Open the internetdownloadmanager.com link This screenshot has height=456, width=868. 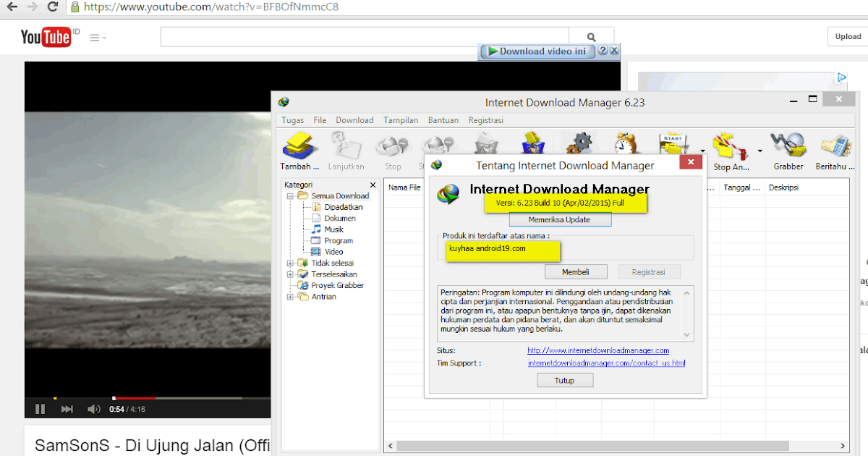click(x=597, y=350)
